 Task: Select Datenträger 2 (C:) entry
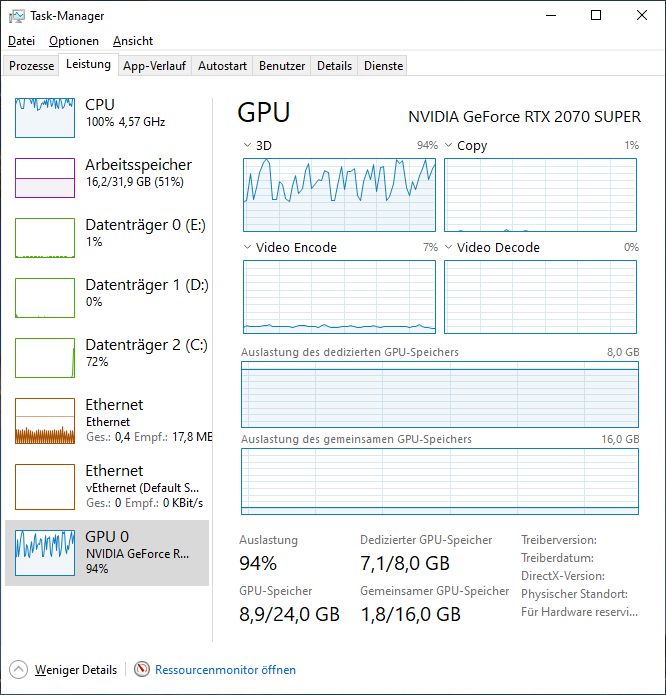coord(109,358)
